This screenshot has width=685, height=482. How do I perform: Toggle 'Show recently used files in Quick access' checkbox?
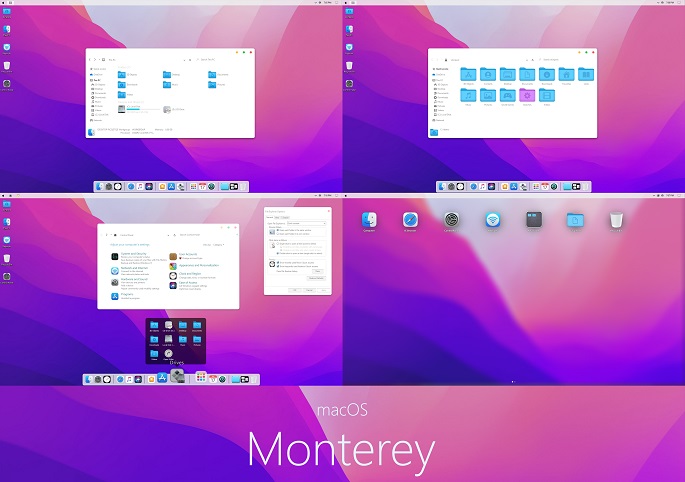coord(277,263)
